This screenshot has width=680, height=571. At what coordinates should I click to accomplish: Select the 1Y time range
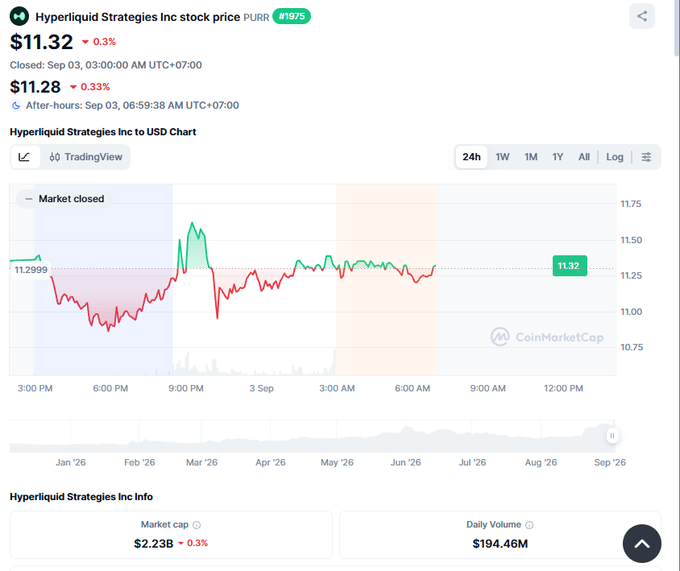coord(558,157)
